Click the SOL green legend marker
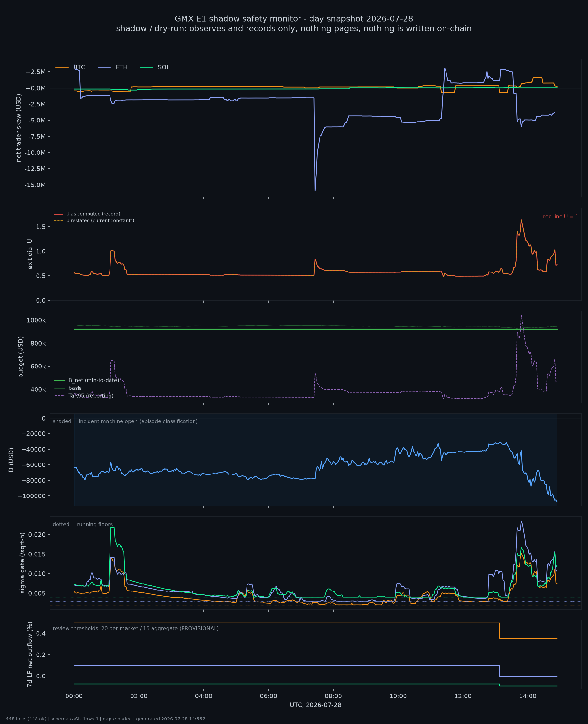Viewport: 588px width, 724px height. tap(147, 67)
